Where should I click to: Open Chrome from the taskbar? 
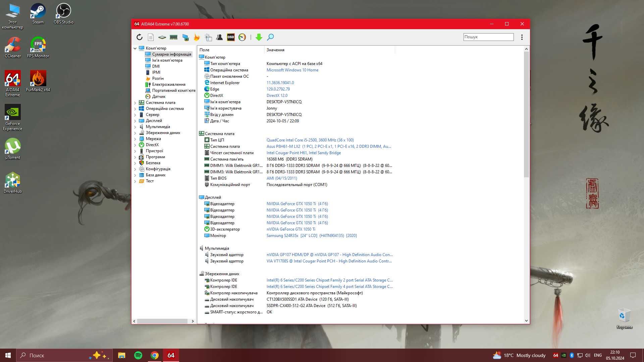155,355
